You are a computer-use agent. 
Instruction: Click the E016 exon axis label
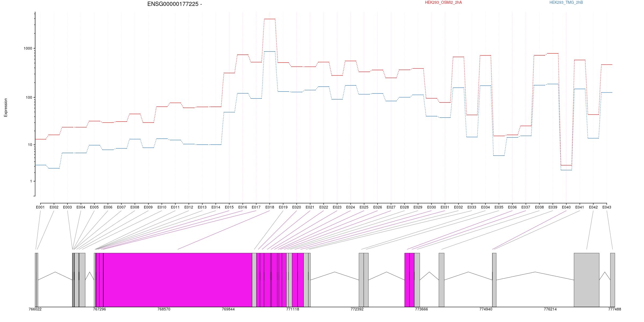pyautogui.click(x=243, y=207)
